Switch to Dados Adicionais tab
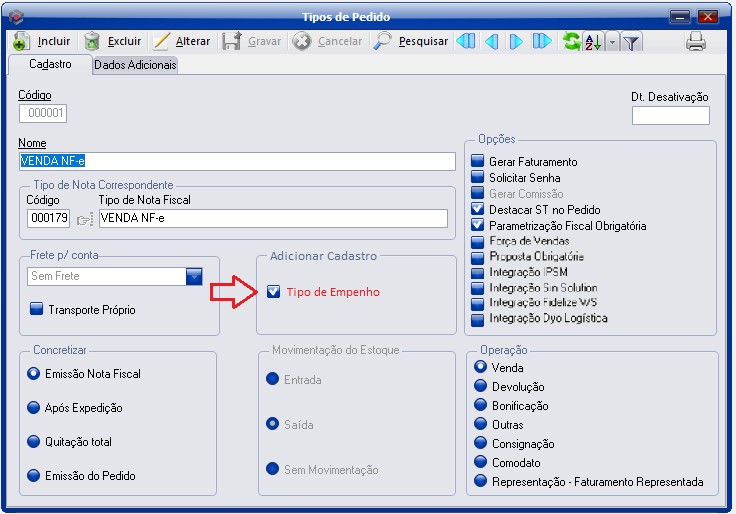This screenshot has height=514, width=736. click(135, 65)
